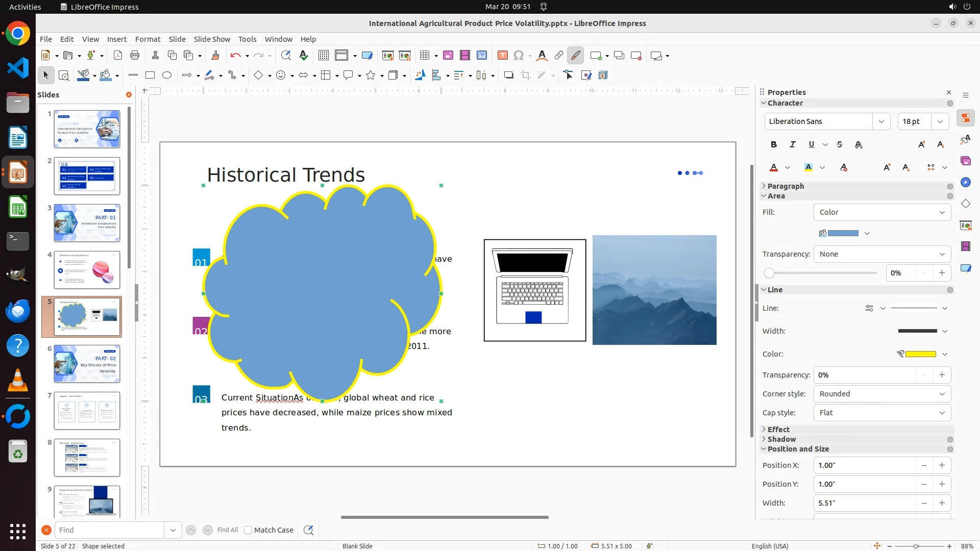Click the Print toolbar icon
This screenshot has width=980, height=551.
tap(135, 56)
